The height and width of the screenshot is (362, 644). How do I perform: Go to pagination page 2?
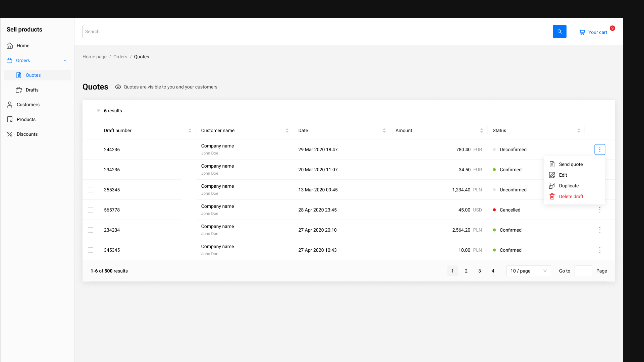click(x=466, y=271)
